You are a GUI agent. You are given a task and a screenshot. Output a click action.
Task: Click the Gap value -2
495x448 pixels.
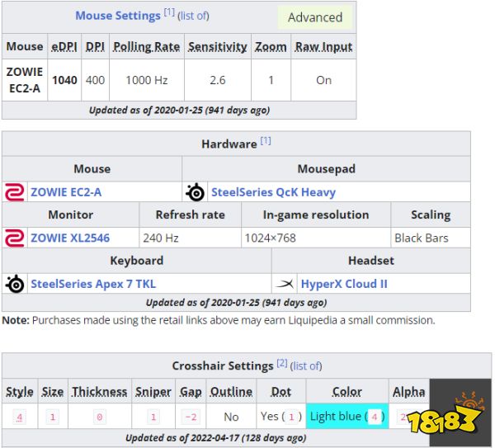191,417
